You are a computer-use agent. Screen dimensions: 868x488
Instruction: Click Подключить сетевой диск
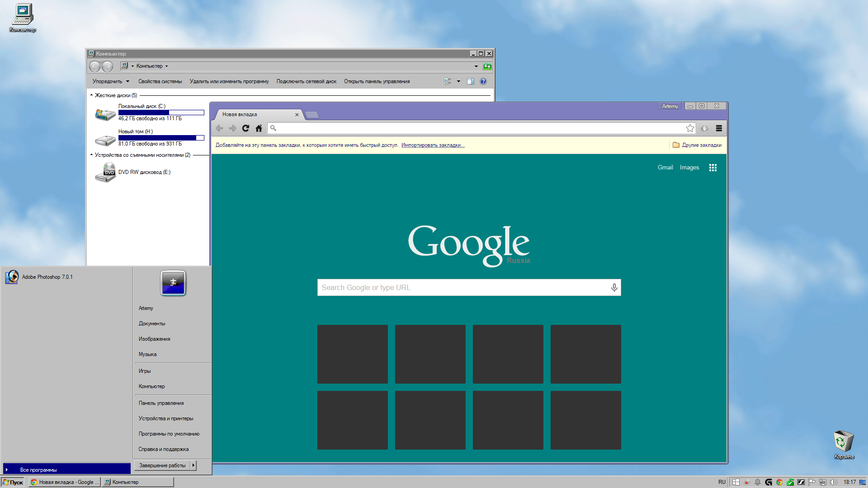[x=307, y=81]
